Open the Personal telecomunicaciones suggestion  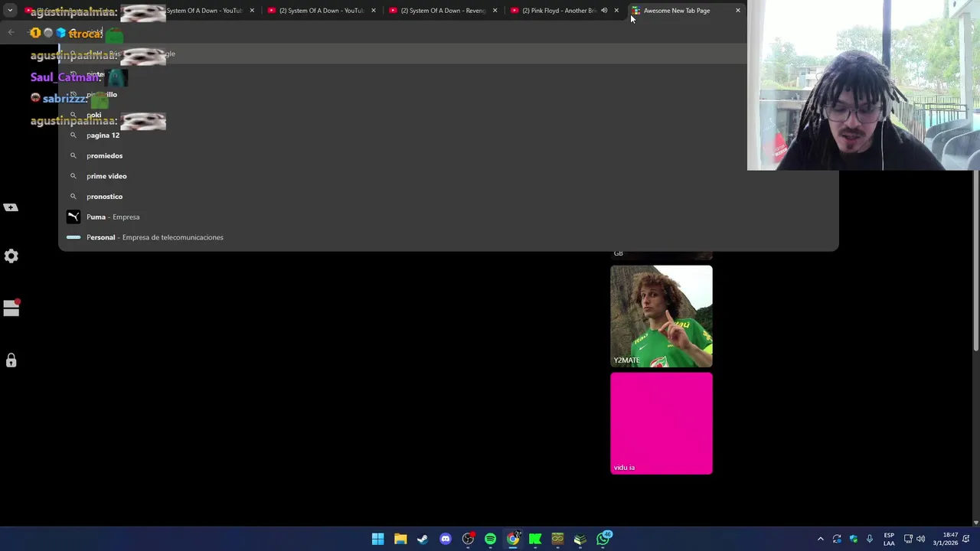[x=448, y=237]
